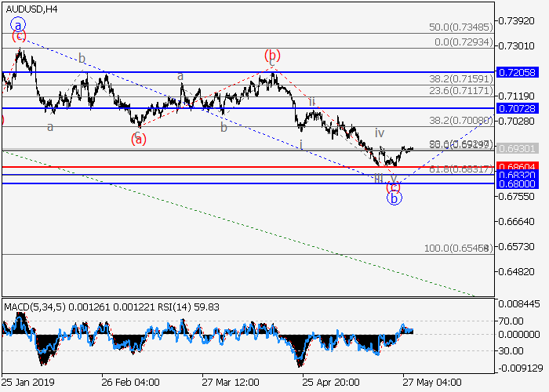The height and width of the screenshot is (392, 549).
Task: Select the gray wave iv label
Action: pyautogui.click(x=379, y=133)
